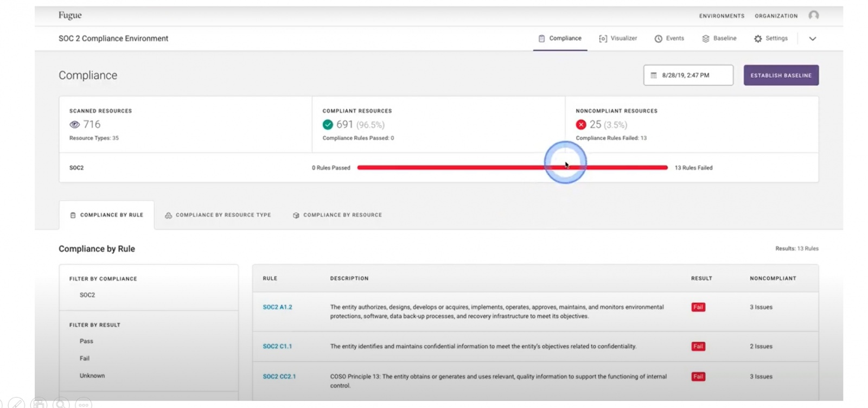This screenshot has height=408, width=868.
Task: Open the SOC2 A1.2 rule link
Action: [277, 307]
